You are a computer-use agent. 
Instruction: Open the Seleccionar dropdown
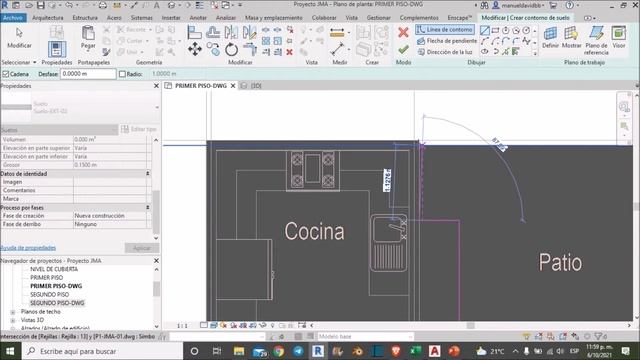click(19, 62)
